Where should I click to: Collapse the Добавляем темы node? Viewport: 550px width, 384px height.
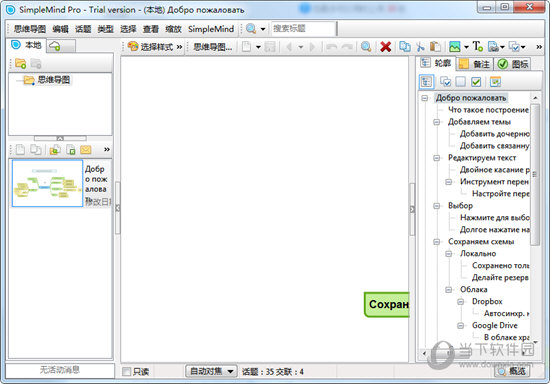(436, 122)
